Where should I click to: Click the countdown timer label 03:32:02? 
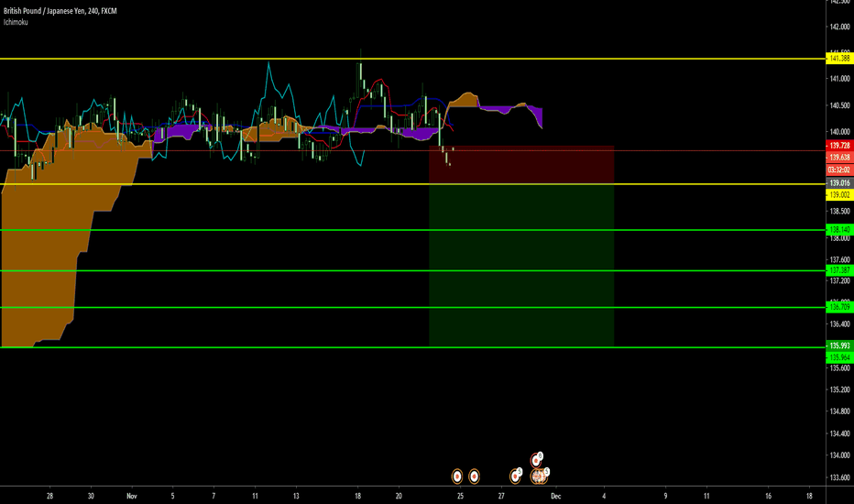(x=838, y=170)
